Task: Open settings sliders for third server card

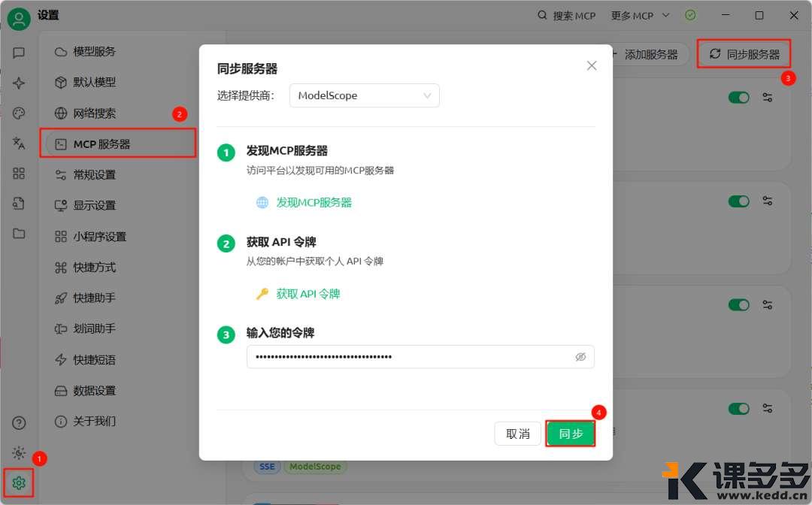Action: (x=768, y=305)
